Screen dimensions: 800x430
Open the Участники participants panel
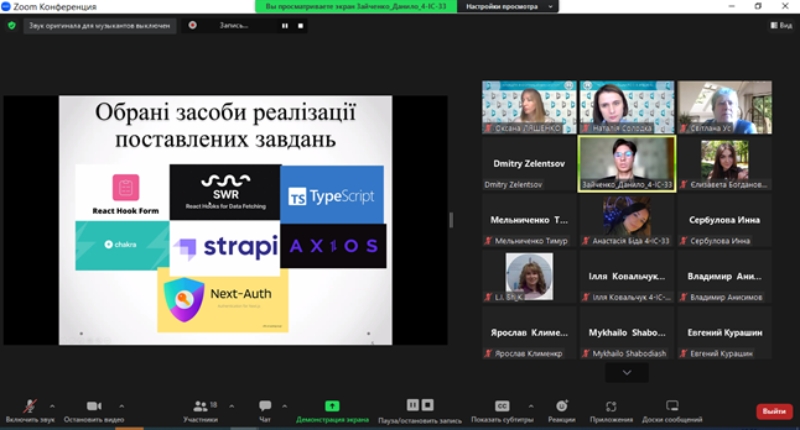[201, 411]
